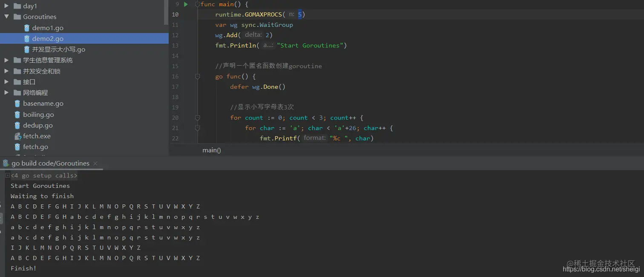Fold the func main block on line 9
The height and width of the screenshot is (277, 644).
[x=197, y=4]
